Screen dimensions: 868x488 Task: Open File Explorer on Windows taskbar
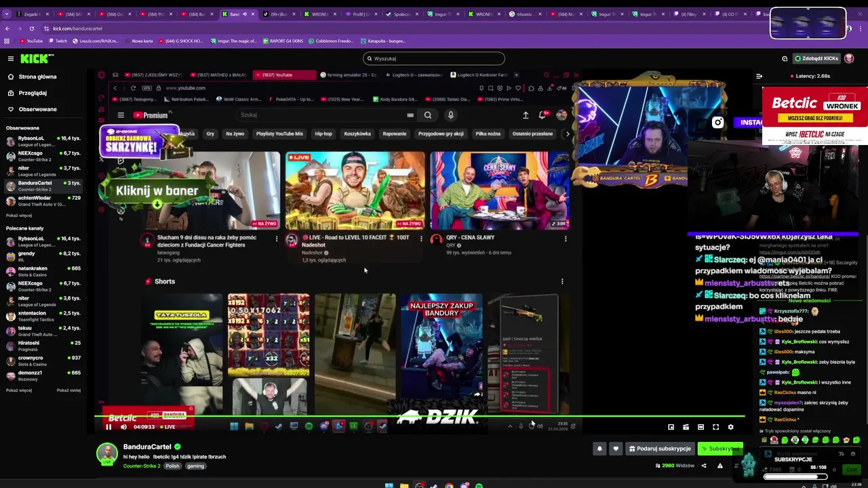coord(404,485)
